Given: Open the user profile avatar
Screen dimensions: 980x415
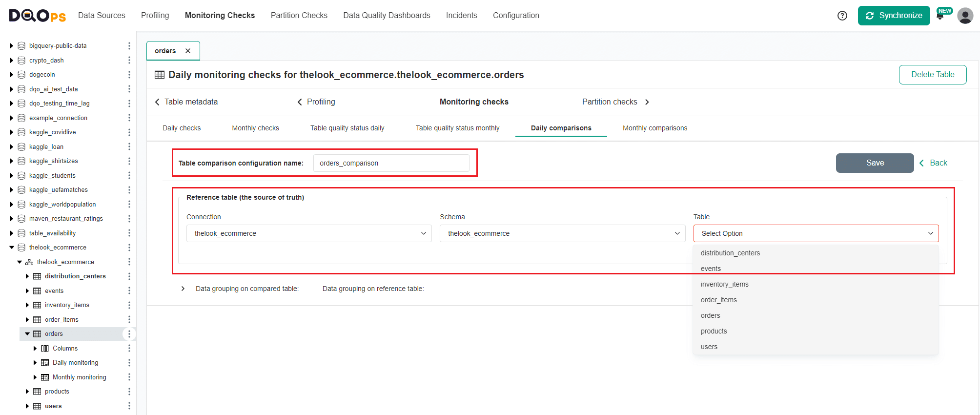Looking at the screenshot, I should (965, 16).
